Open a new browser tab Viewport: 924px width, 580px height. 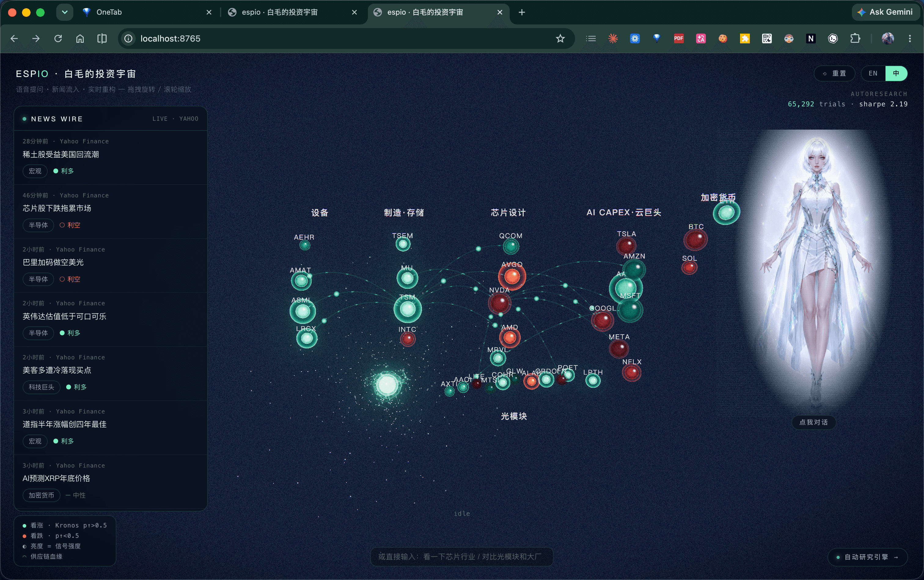[x=522, y=12]
